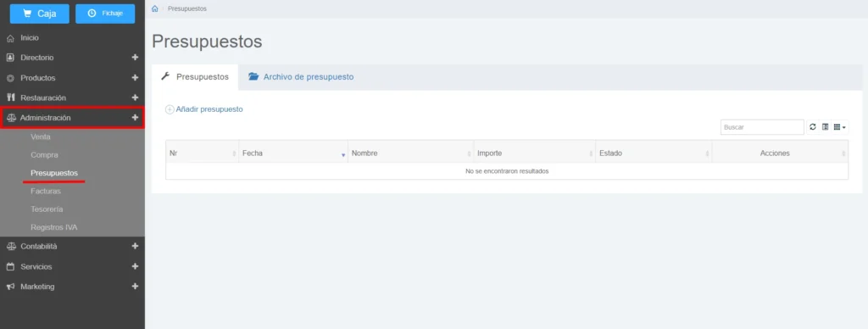Open the Facturas submenu item
868x329 pixels.
click(46, 191)
